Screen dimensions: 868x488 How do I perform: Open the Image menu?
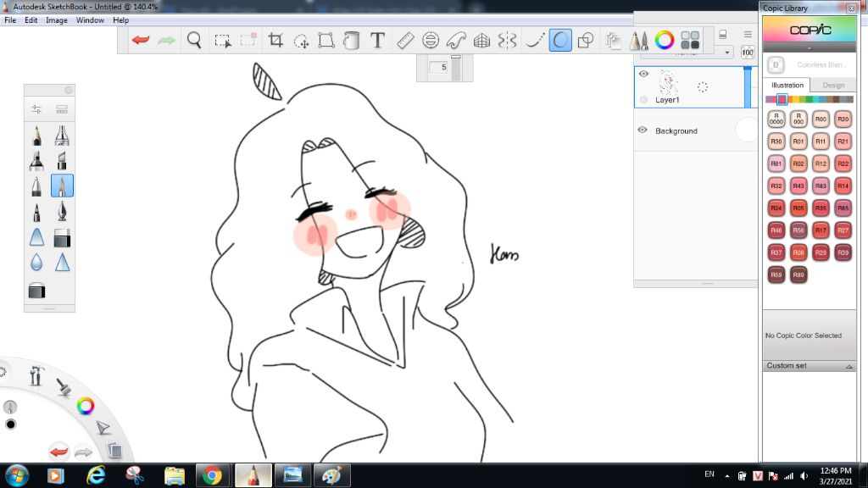[57, 20]
